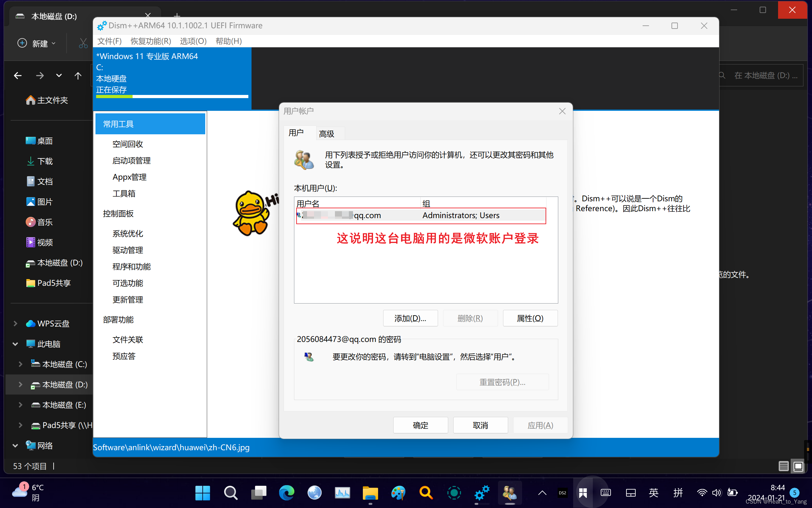Open 启动项管理 in Dism++ sidebar
This screenshot has width=812, height=508.
[132, 161]
